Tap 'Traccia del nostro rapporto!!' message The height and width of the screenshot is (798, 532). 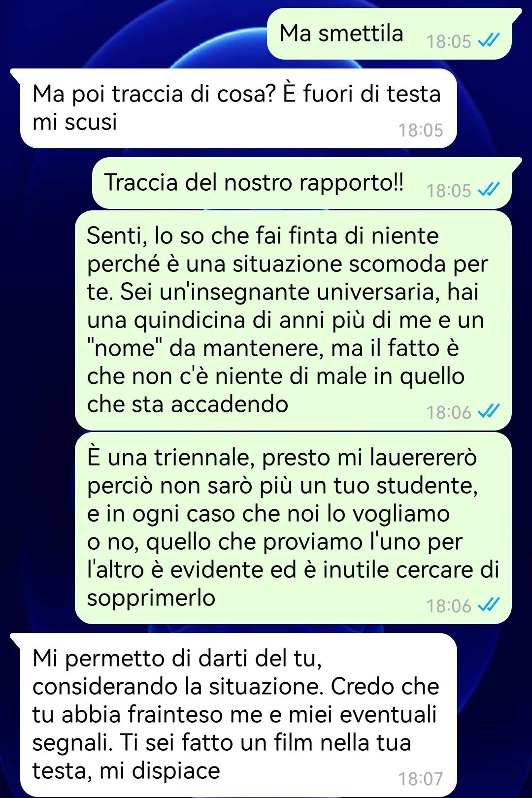[302, 183]
